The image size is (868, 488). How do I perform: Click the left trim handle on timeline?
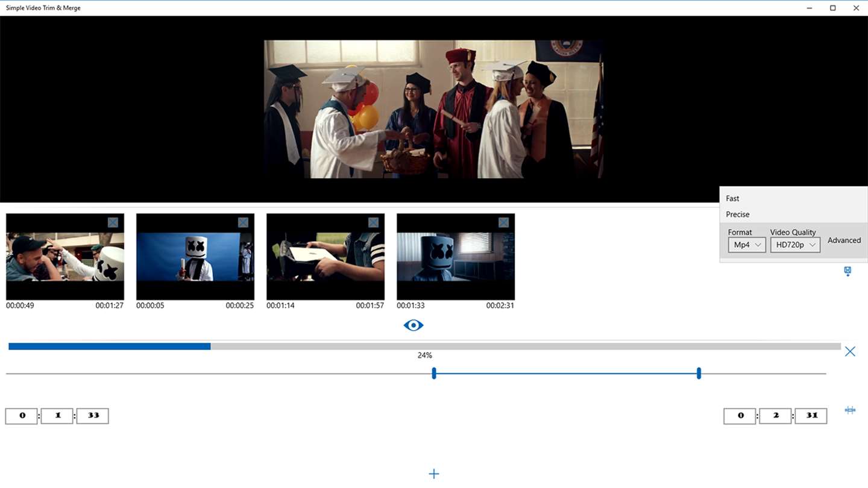(434, 374)
